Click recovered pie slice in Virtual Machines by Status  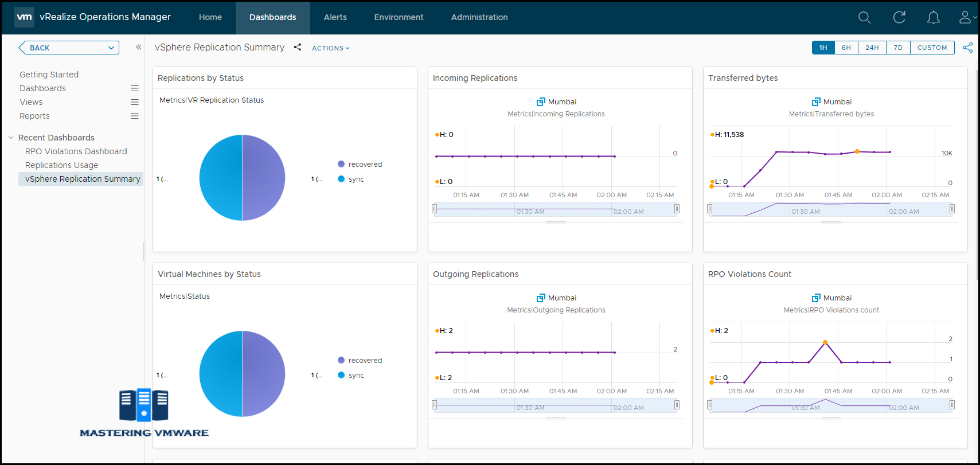pos(264,374)
